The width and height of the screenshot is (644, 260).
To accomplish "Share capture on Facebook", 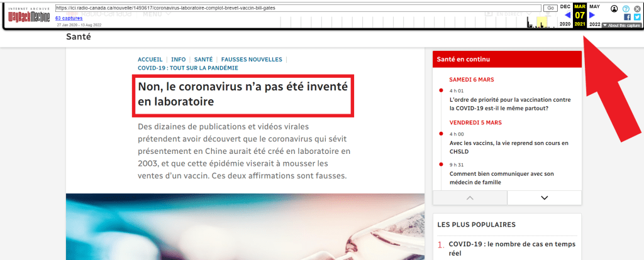I will click(x=627, y=17).
